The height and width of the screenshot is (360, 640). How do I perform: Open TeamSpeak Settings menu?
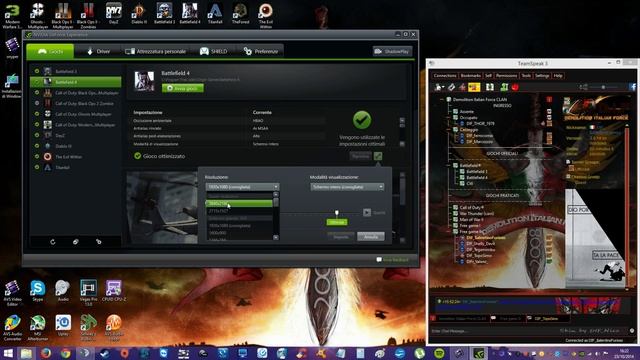click(x=542, y=76)
